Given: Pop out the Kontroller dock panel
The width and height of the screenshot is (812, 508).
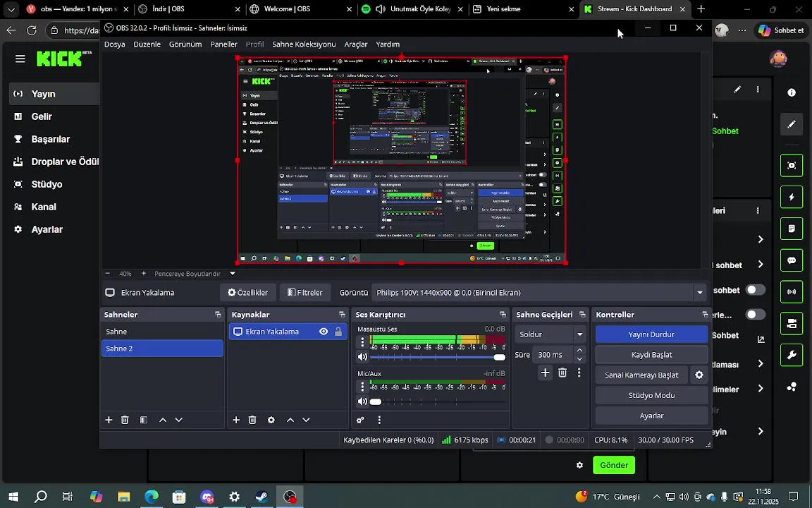Looking at the screenshot, I should (705, 315).
